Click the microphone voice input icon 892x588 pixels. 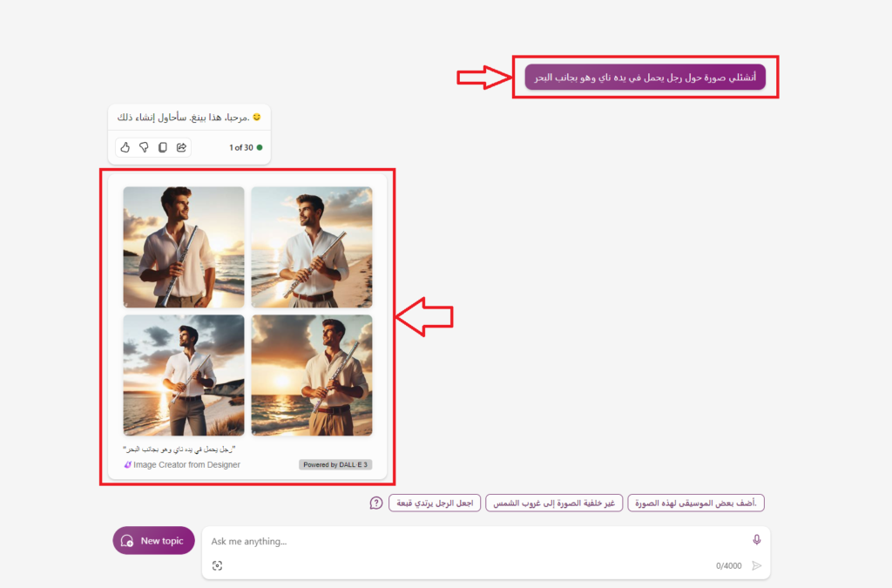point(756,540)
